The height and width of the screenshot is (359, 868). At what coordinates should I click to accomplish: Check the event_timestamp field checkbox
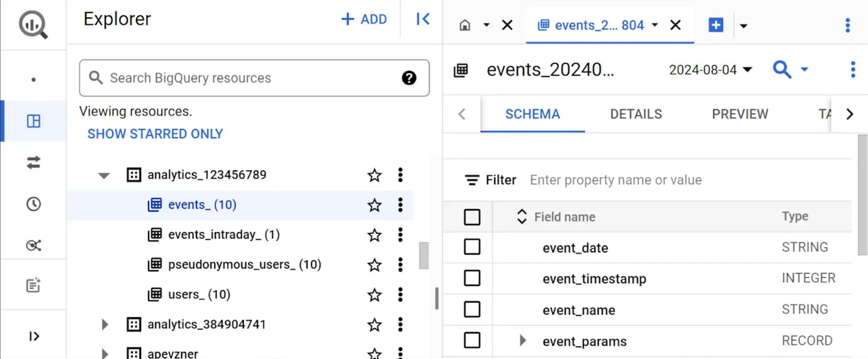coord(472,278)
